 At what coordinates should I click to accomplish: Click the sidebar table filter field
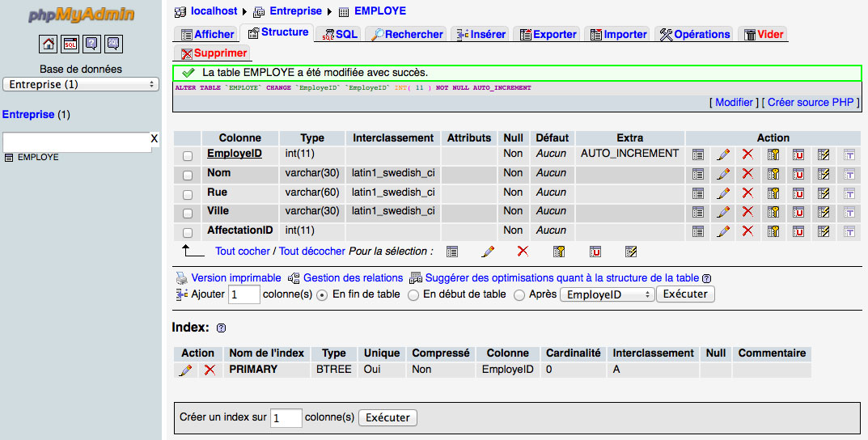(x=76, y=142)
